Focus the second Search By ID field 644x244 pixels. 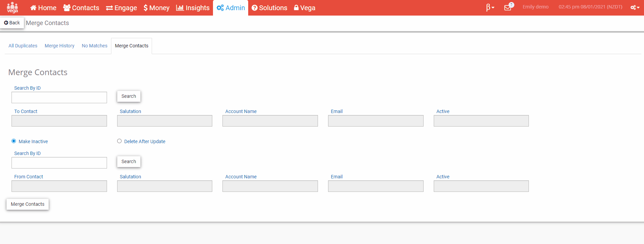(59, 163)
